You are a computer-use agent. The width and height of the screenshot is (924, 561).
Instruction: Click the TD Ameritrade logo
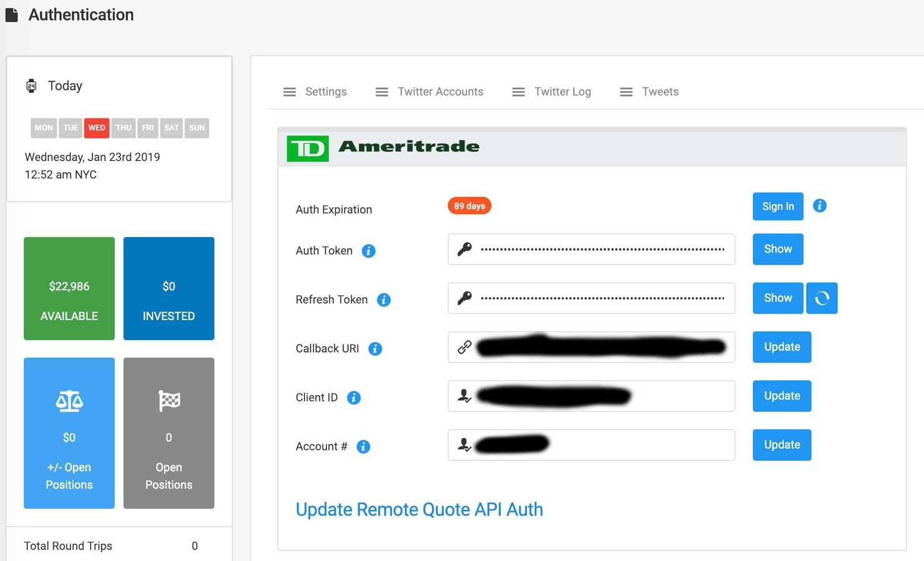383,148
